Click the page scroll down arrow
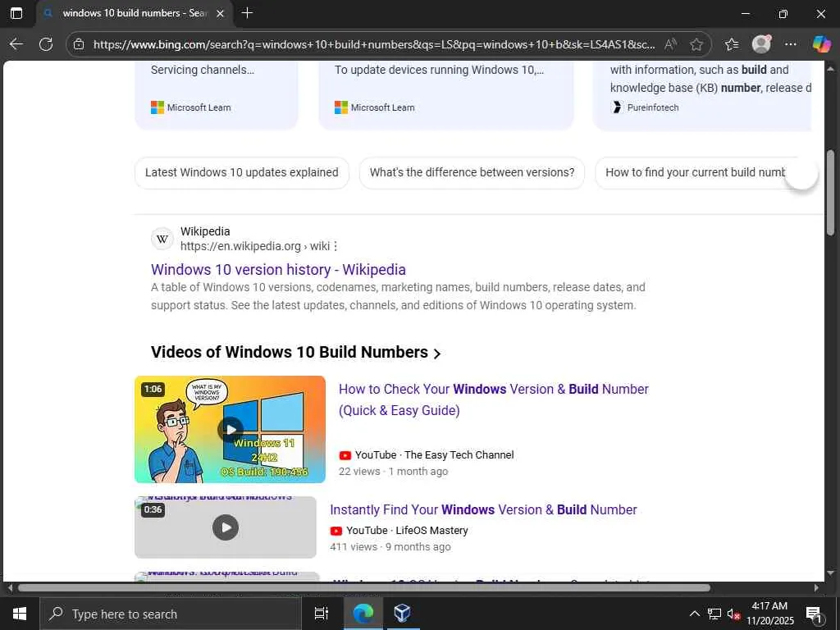The image size is (840, 630). point(831,573)
